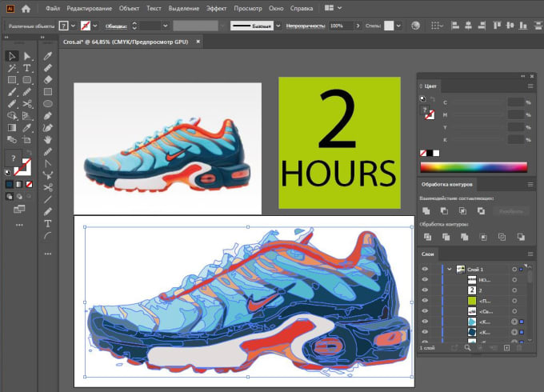Apply Divide pathfinder

point(427,237)
